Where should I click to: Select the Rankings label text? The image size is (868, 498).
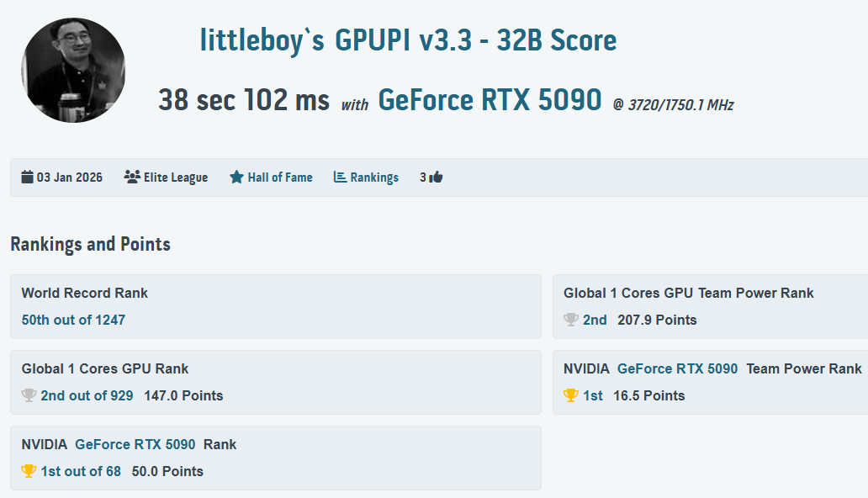tap(373, 177)
